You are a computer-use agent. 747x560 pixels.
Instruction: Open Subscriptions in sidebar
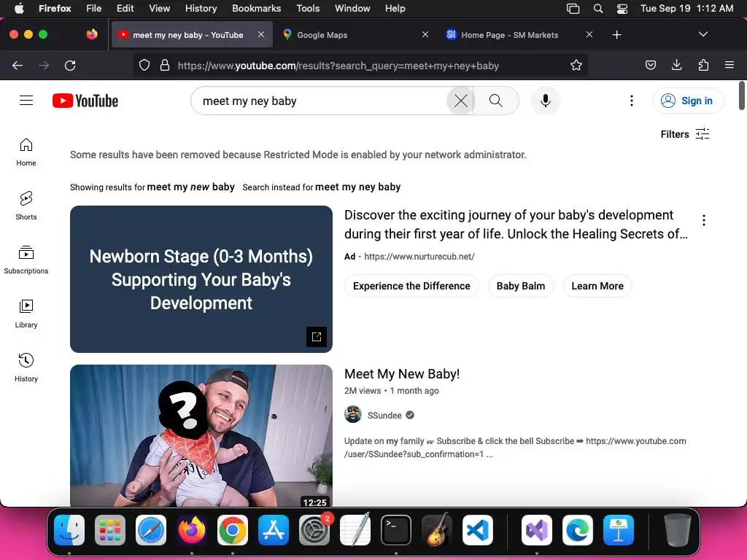point(26,260)
